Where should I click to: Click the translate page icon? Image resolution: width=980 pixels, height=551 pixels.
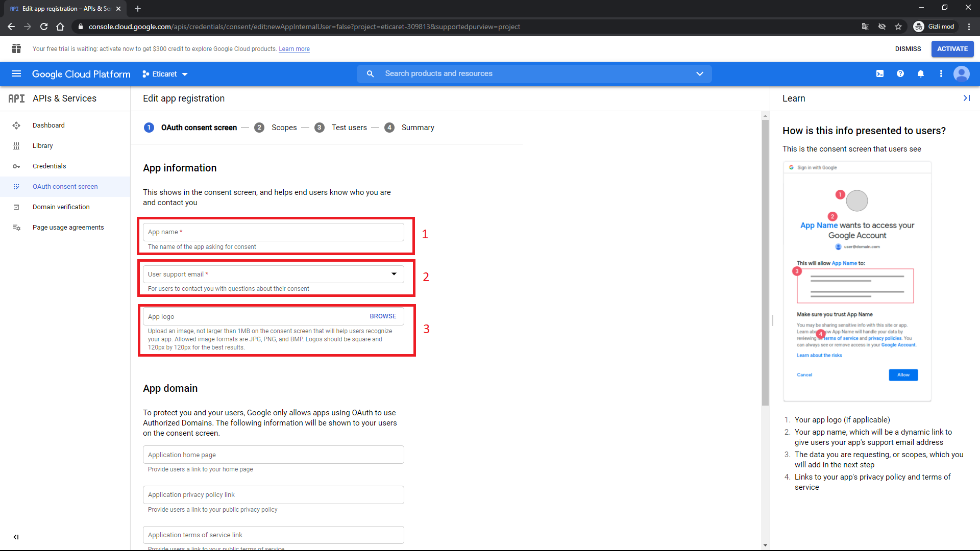pyautogui.click(x=866, y=27)
